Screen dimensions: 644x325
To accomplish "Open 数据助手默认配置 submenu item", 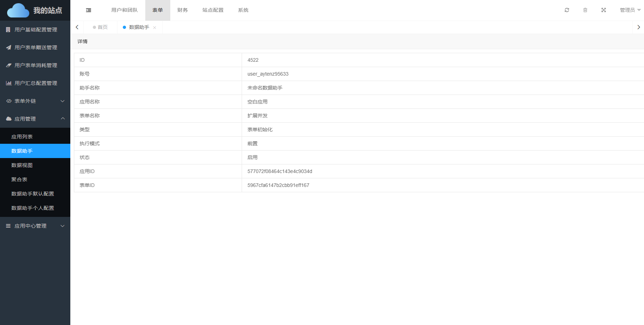I will click(x=32, y=194).
